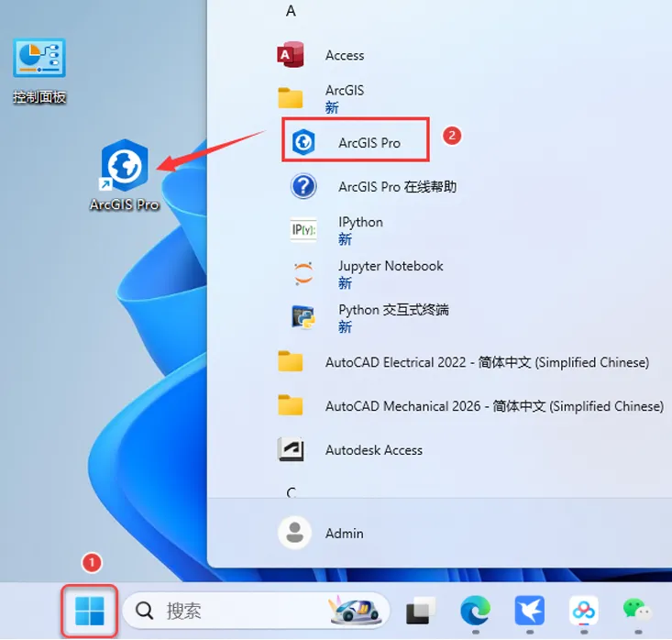This screenshot has width=672, height=640.
Task: Open the blue bird app on taskbar
Action: (x=529, y=611)
